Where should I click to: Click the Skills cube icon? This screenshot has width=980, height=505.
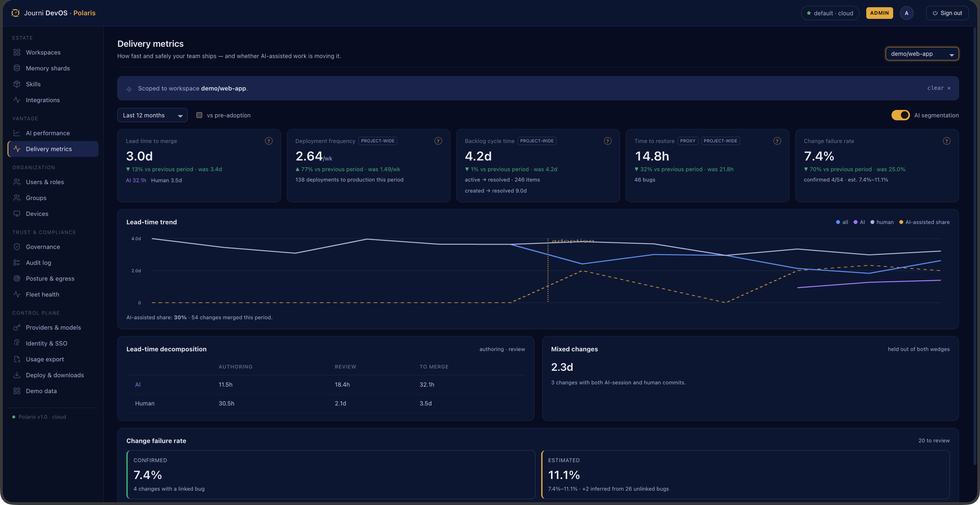17,84
